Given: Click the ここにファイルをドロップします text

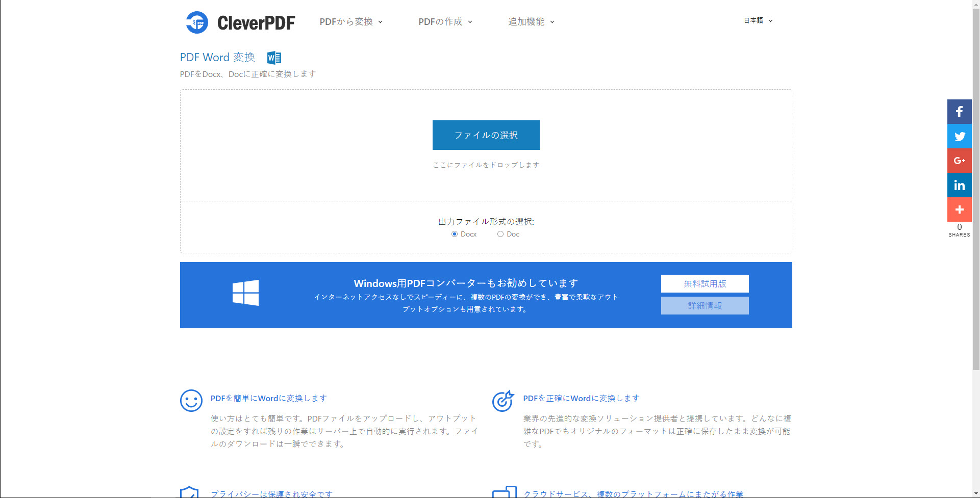Looking at the screenshot, I should (x=486, y=165).
